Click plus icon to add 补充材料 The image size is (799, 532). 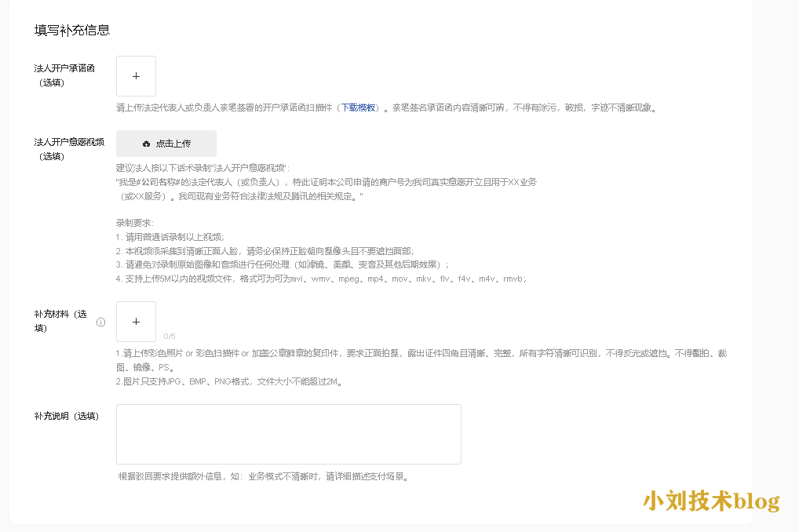(136, 322)
